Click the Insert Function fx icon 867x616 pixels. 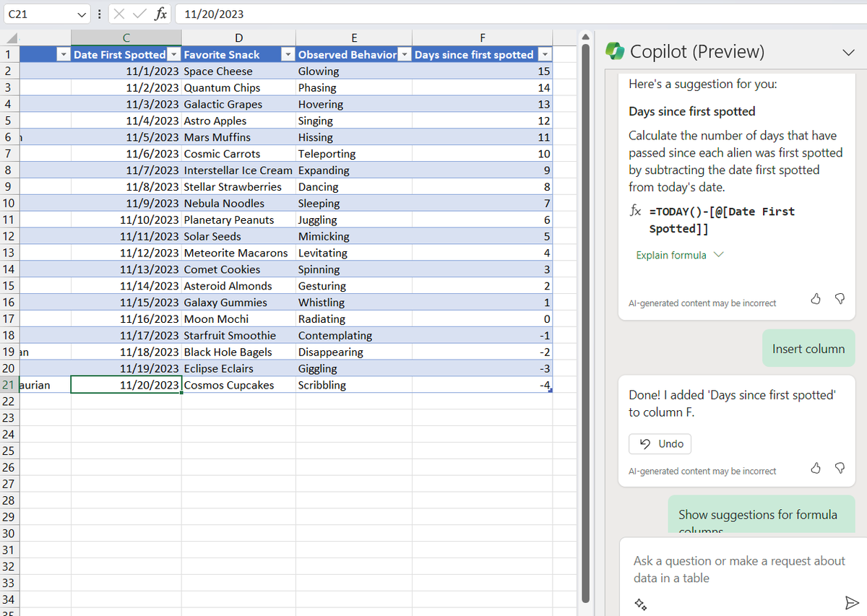(x=162, y=14)
